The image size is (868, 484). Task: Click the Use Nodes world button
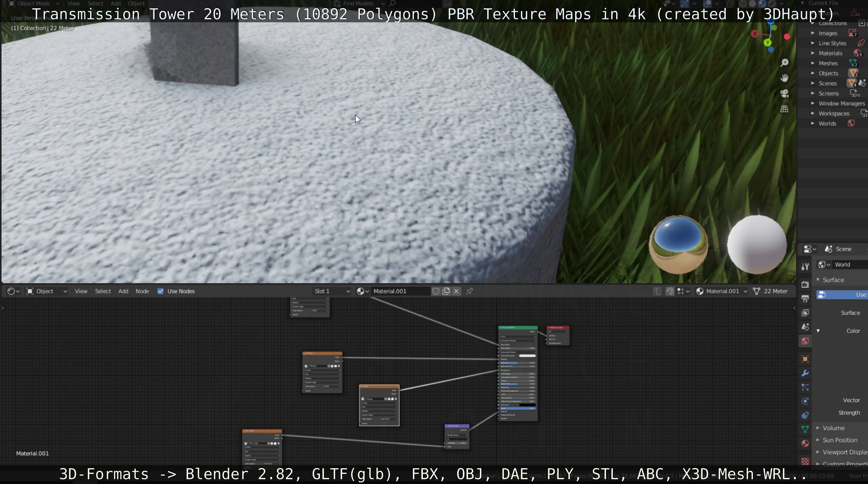pos(842,295)
